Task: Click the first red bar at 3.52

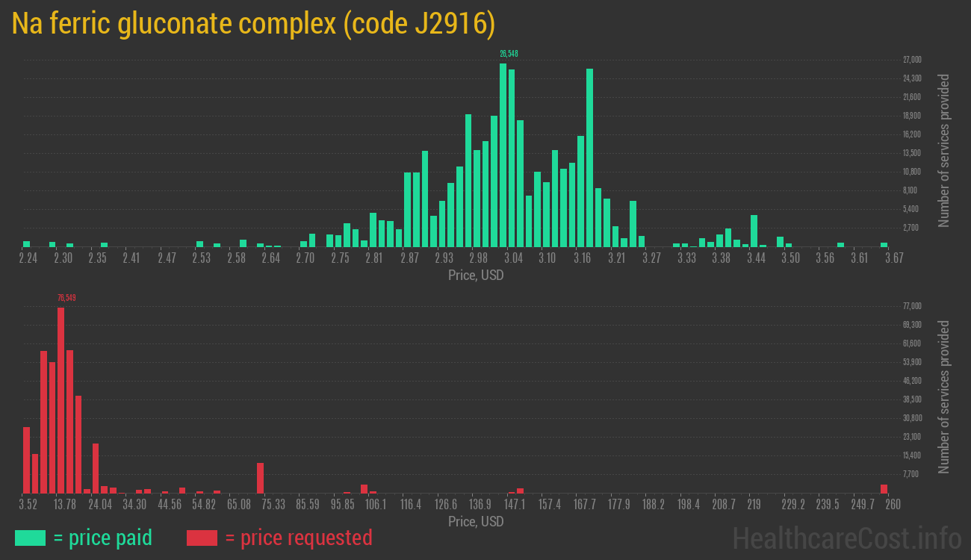Action: tap(27, 459)
